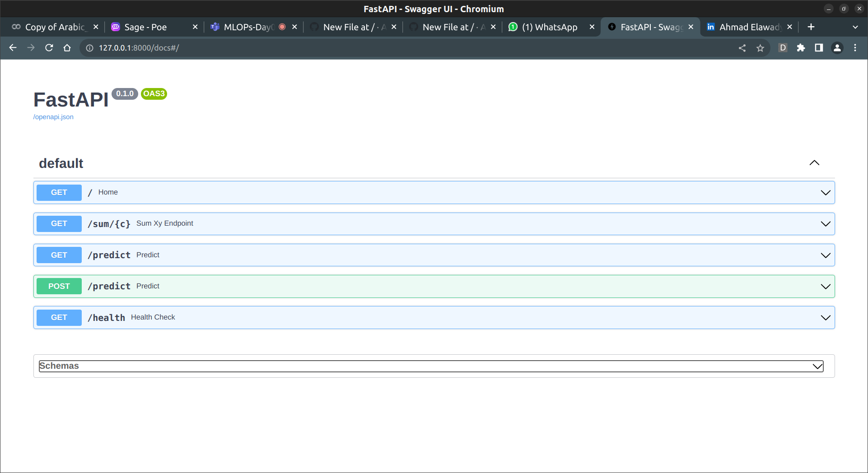Expand the GET / Home endpoint chevron
The image size is (868, 473).
(826, 193)
